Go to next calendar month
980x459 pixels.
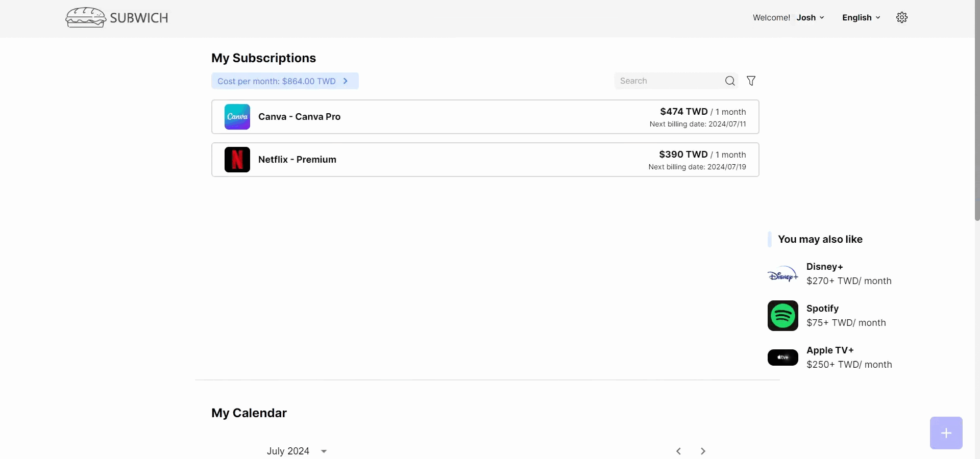703,451
